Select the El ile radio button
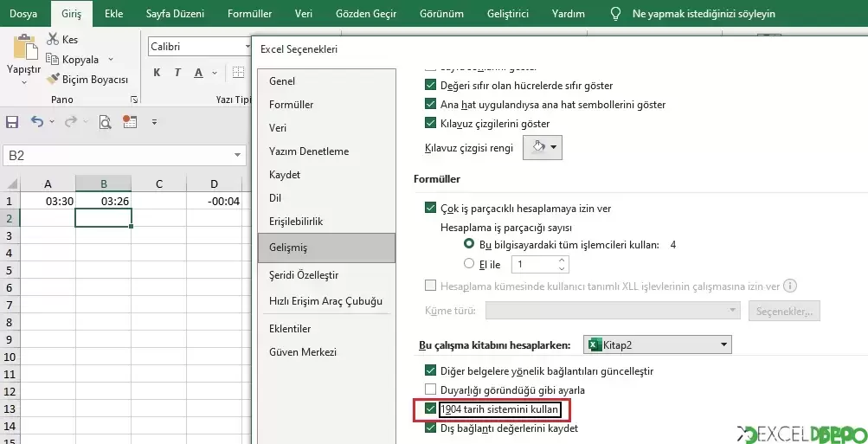This screenshot has height=444, width=868. pos(469,264)
